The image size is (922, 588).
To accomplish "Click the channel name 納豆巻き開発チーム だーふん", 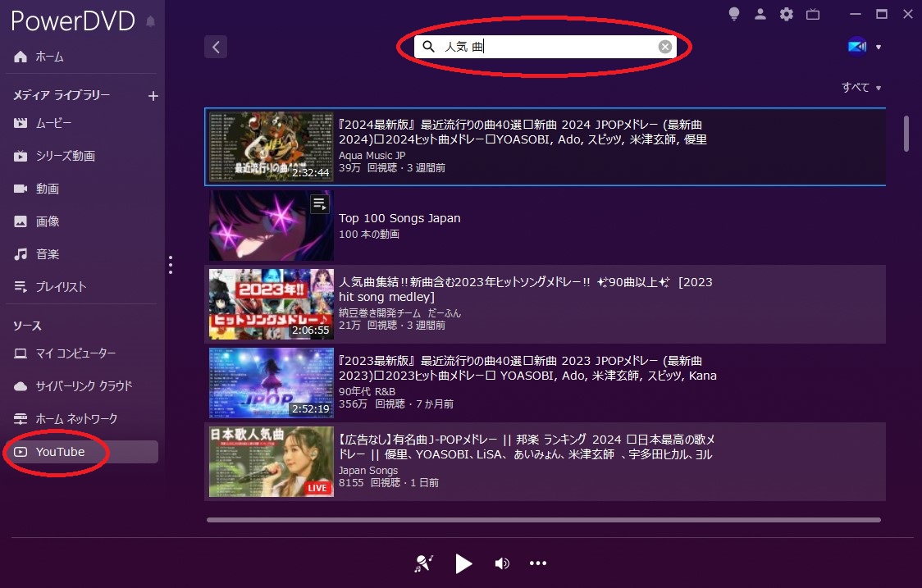I will tap(399, 312).
